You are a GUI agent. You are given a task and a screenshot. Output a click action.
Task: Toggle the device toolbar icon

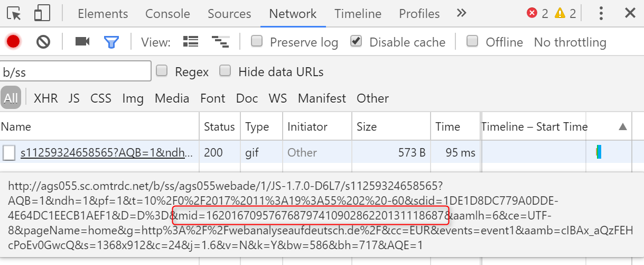point(42,14)
